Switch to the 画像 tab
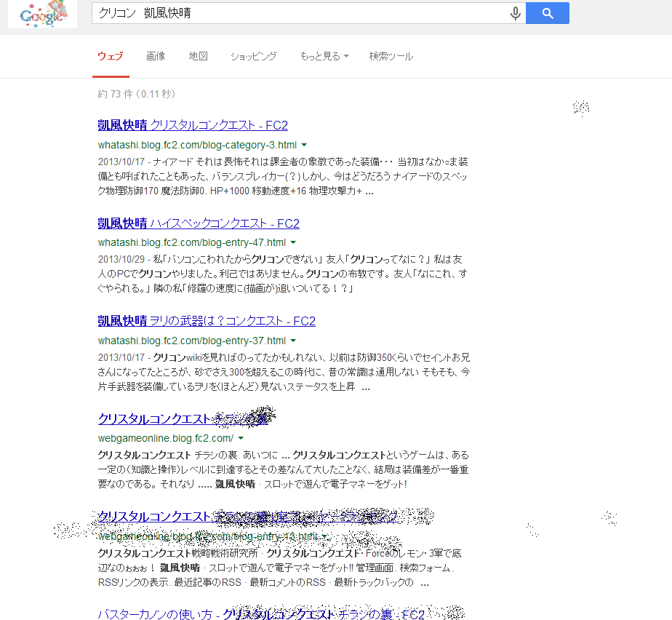The image size is (672, 620). coord(156,56)
